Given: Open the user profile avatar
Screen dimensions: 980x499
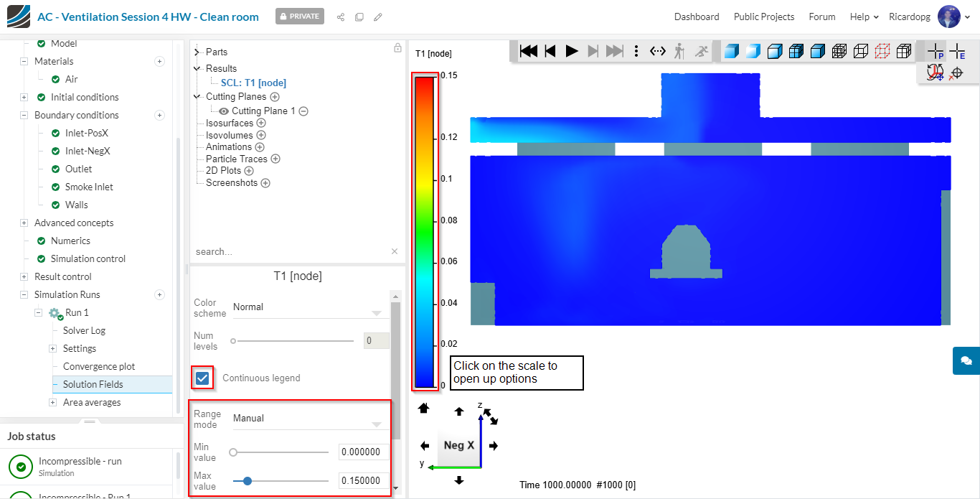Looking at the screenshot, I should point(948,17).
